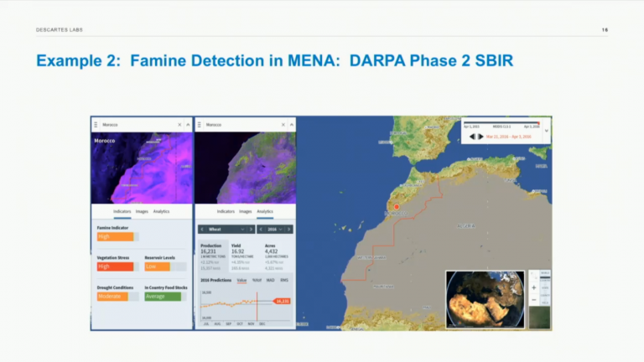The image size is (644, 362).
Task: Click the Mauritania label on the map
Action: point(383,287)
